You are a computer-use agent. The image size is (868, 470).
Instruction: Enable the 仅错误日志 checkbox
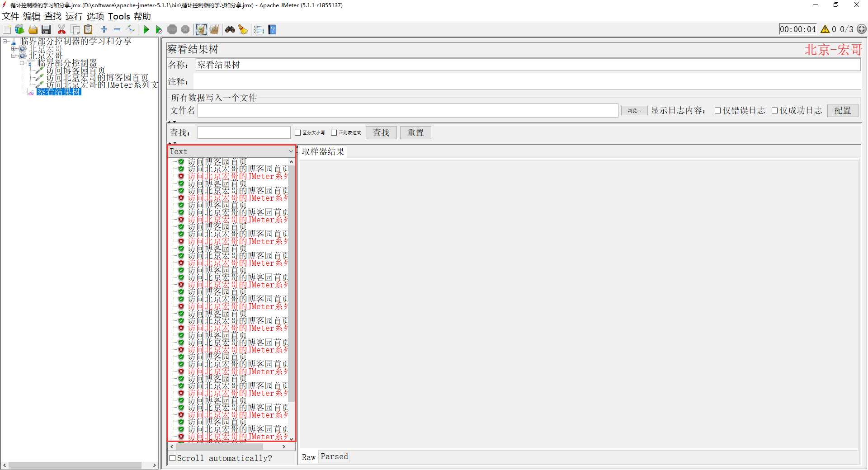pyautogui.click(x=717, y=111)
